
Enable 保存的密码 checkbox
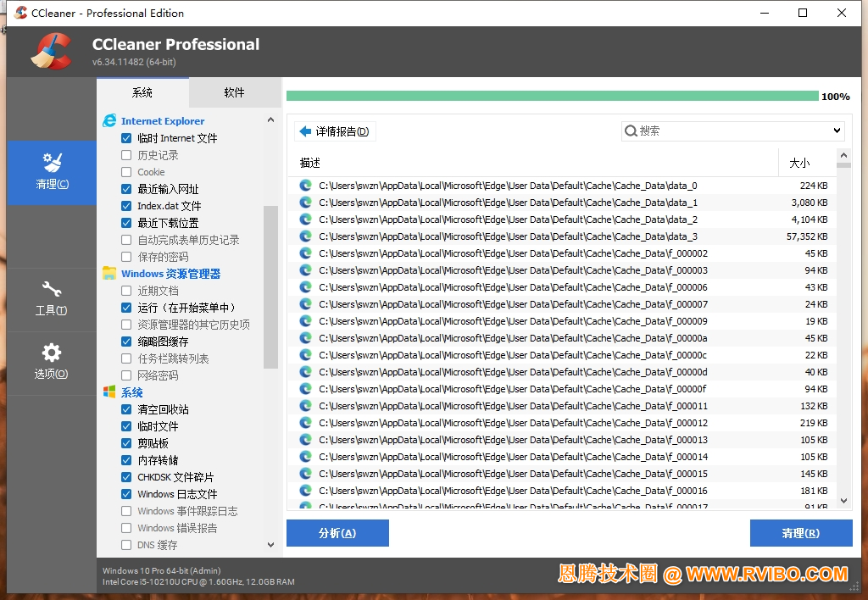pyautogui.click(x=126, y=257)
